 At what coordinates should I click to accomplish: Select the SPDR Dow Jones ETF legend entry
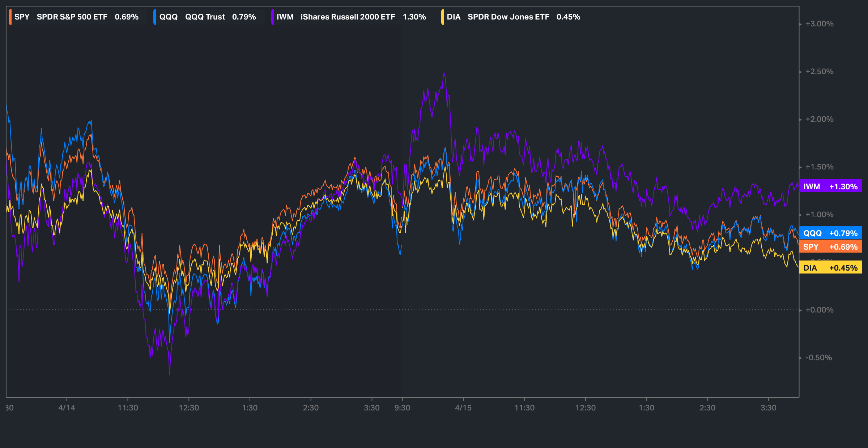click(508, 17)
